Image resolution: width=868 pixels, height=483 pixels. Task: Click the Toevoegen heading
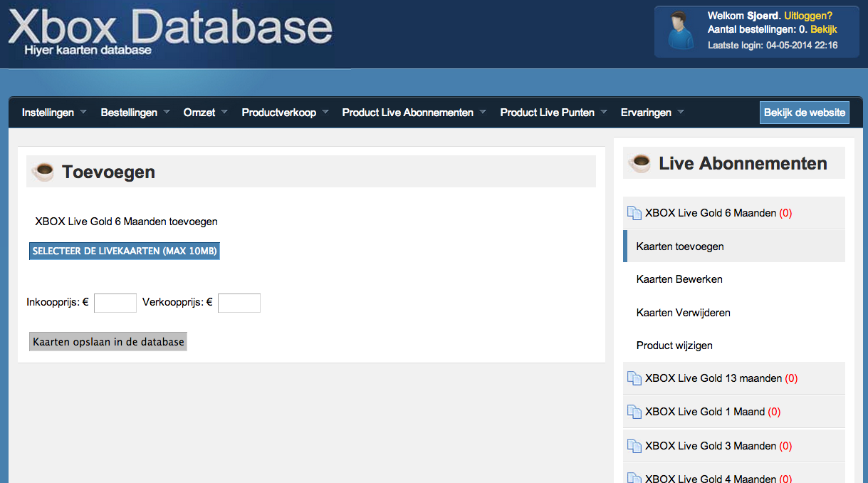(108, 172)
